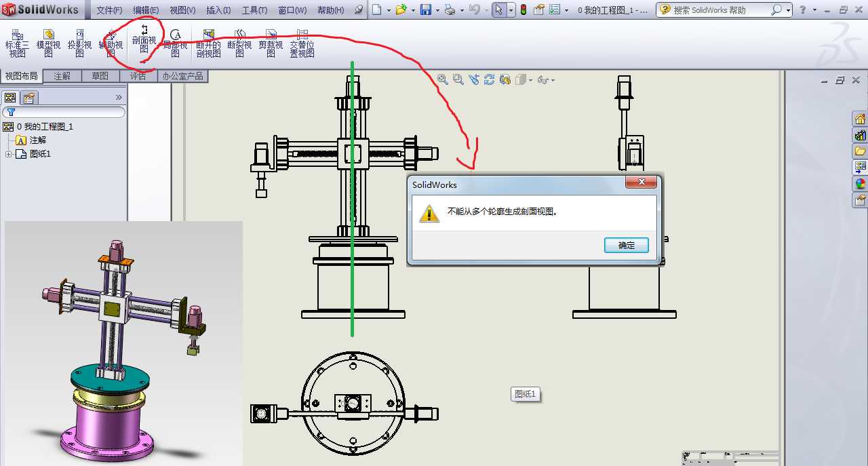This screenshot has width=868, height=466.
Task: Select the Auxiliary View (辅助视图) tool
Action: 111,43
